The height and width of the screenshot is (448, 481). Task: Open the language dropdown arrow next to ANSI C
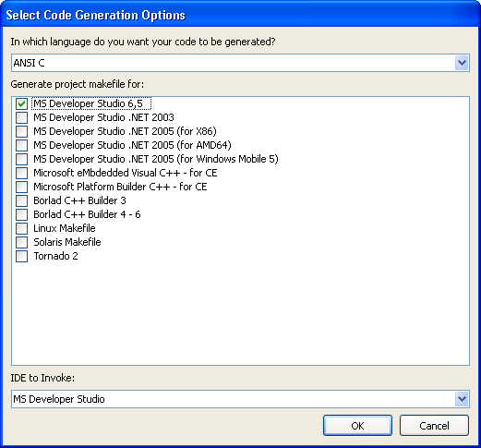pyautogui.click(x=462, y=63)
